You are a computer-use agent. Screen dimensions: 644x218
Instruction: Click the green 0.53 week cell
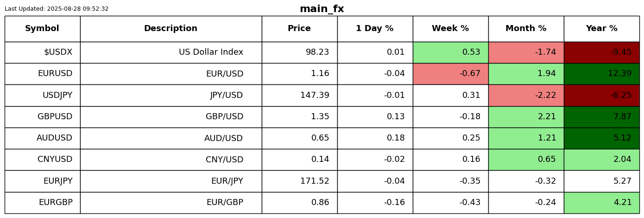click(x=450, y=52)
